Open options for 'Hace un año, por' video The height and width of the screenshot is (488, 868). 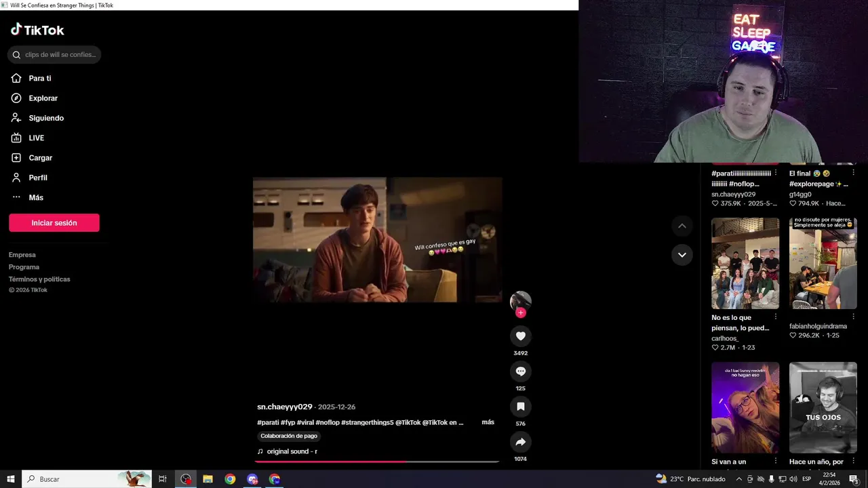point(853,462)
